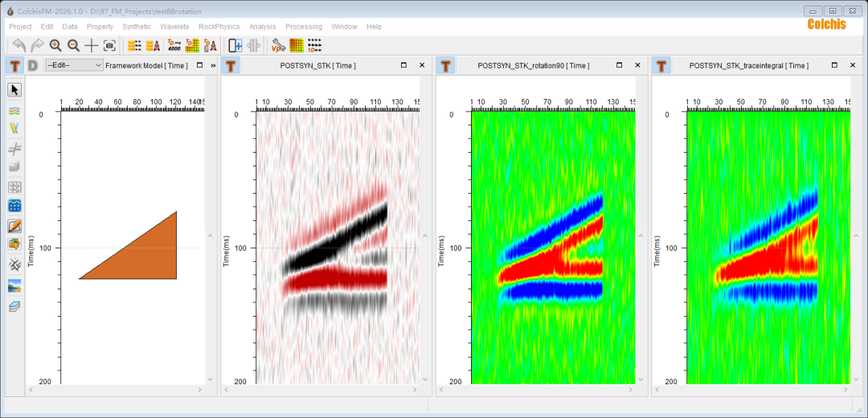This screenshot has height=418, width=868.
Task: Close the POSTSYN_STK_traceintegral panel
Action: (853, 65)
